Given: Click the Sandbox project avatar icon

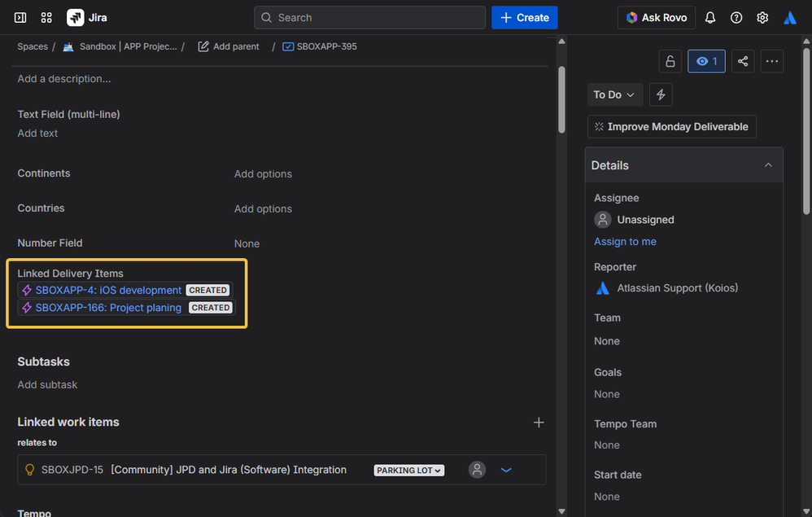Looking at the screenshot, I should 68,46.
